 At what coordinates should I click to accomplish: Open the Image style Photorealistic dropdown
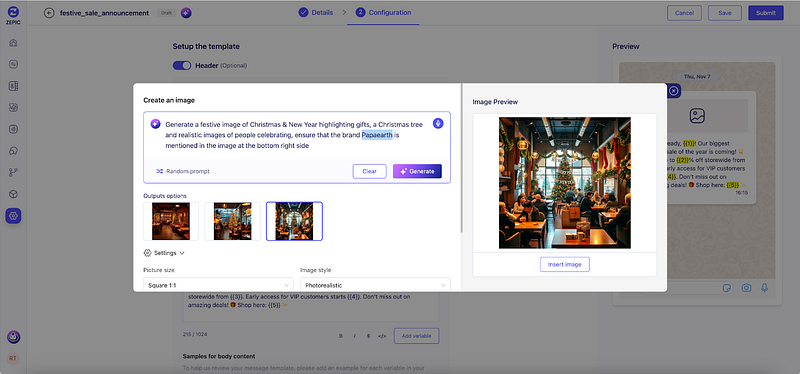coord(375,285)
